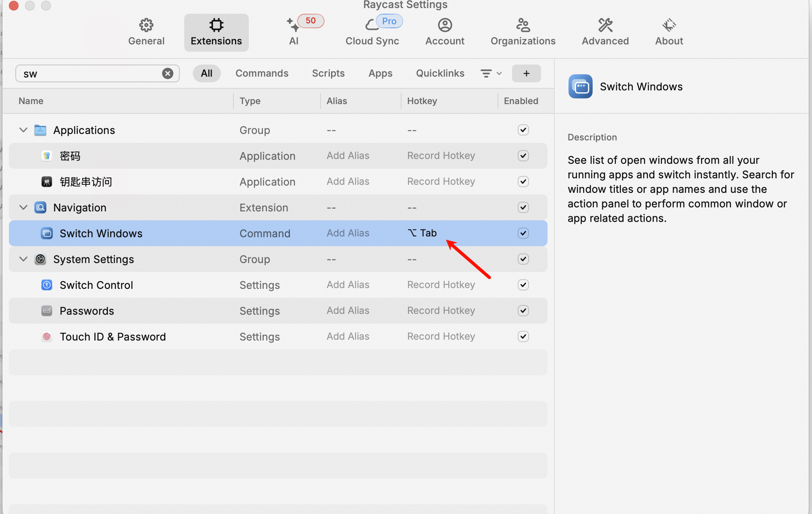Screen dimensions: 812x514
Task: Switch to the Quicklinks filter tab
Action: point(440,73)
